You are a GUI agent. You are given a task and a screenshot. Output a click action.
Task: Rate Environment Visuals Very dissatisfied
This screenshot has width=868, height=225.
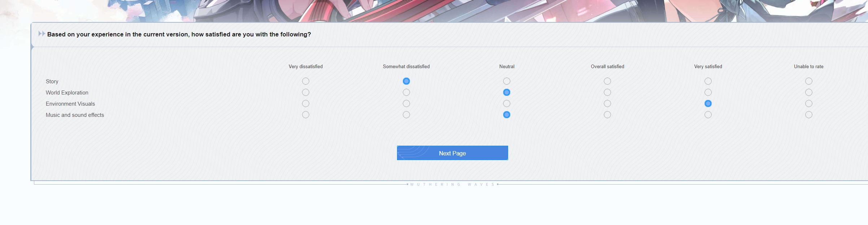tap(306, 103)
